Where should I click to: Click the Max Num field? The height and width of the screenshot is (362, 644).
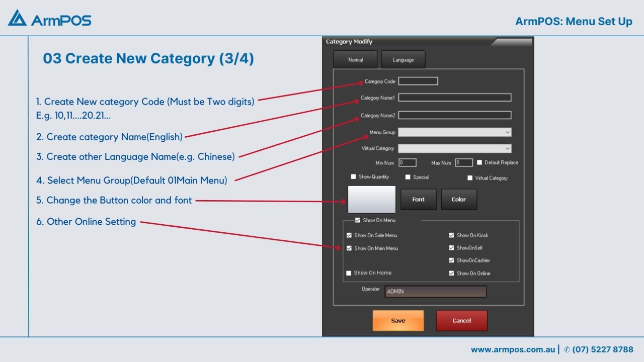[x=464, y=162]
